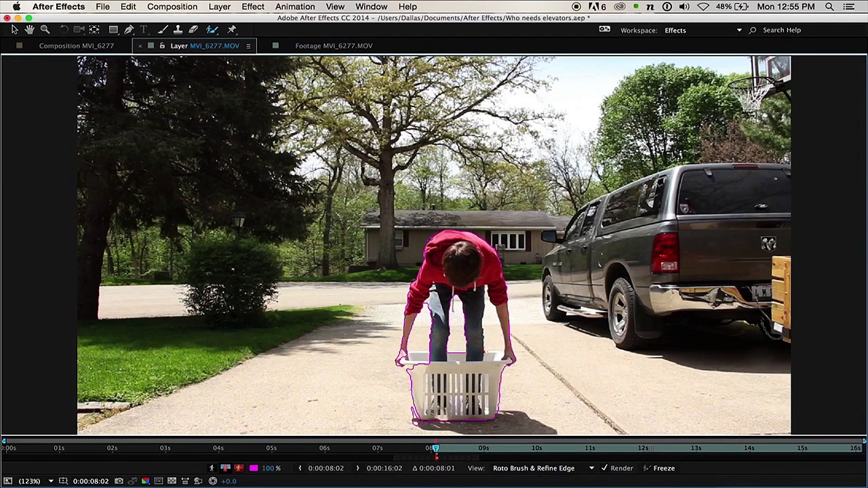
Task: Select the Roto Brush tool
Action: point(212,30)
